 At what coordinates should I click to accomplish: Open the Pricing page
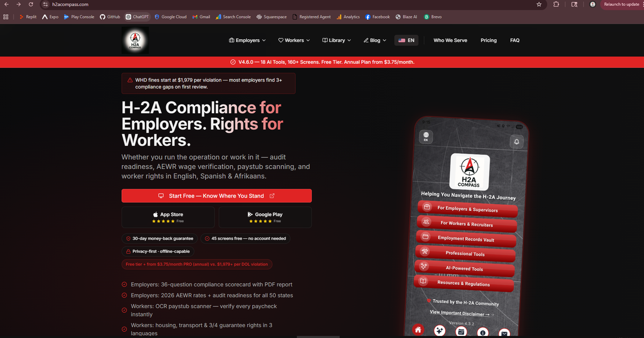coord(488,40)
